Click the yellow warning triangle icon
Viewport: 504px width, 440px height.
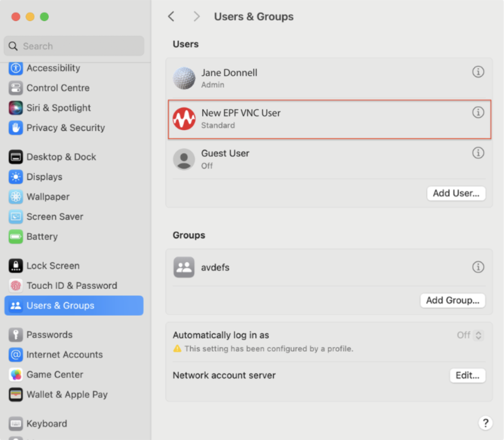(177, 349)
